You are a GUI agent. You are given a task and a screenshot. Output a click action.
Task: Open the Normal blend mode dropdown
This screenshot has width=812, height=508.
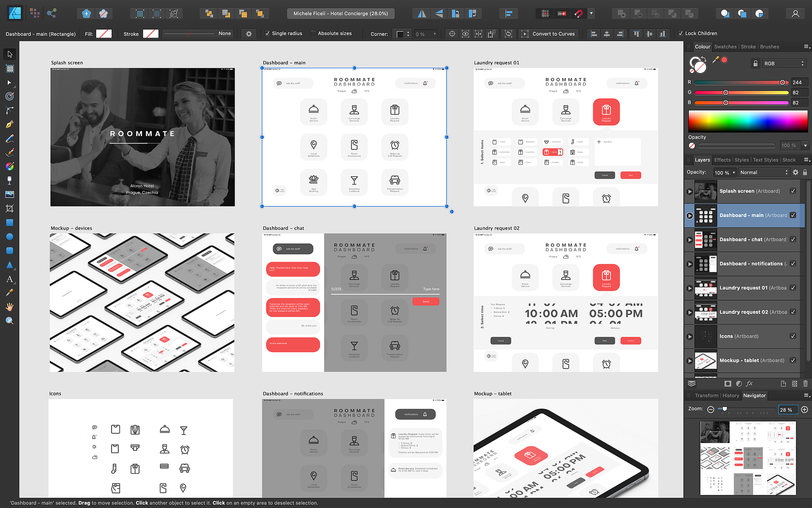764,172
